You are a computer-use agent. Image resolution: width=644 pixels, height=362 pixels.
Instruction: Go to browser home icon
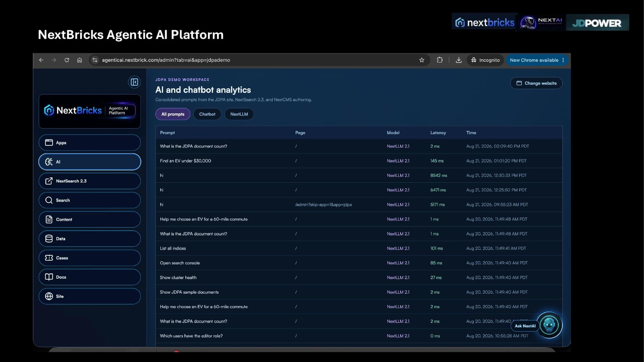[x=79, y=60]
